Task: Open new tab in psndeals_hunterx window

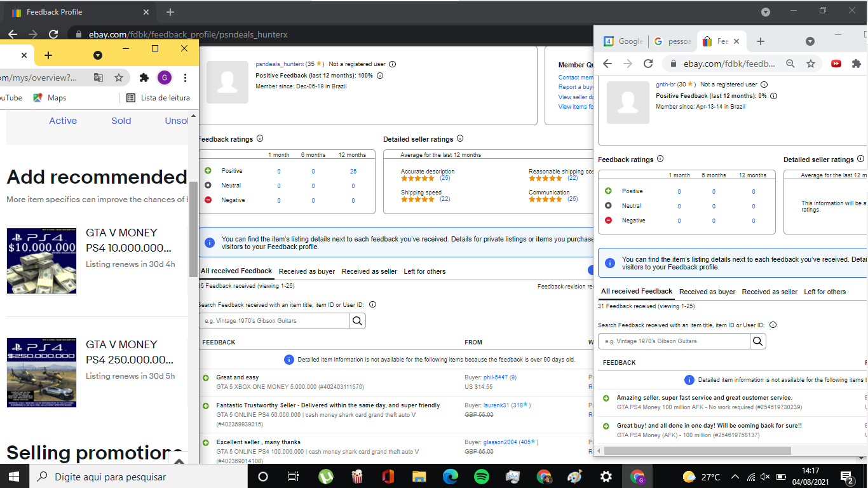Action: click(170, 12)
